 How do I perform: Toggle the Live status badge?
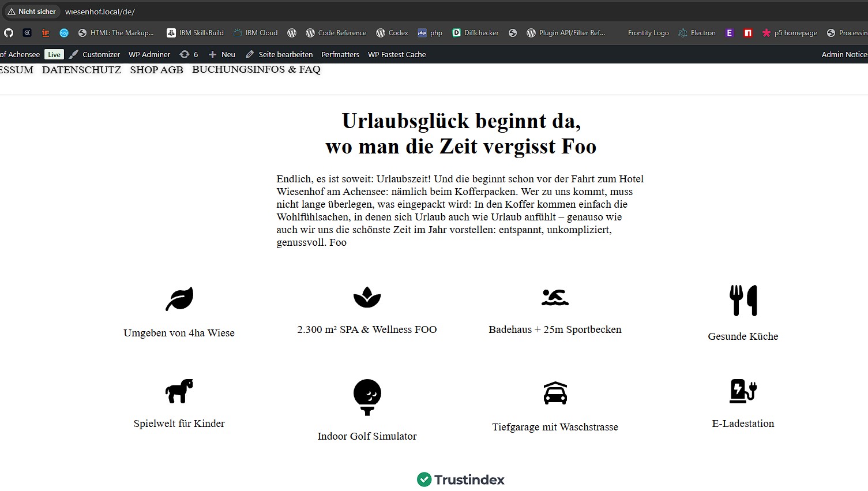pos(54,54)
